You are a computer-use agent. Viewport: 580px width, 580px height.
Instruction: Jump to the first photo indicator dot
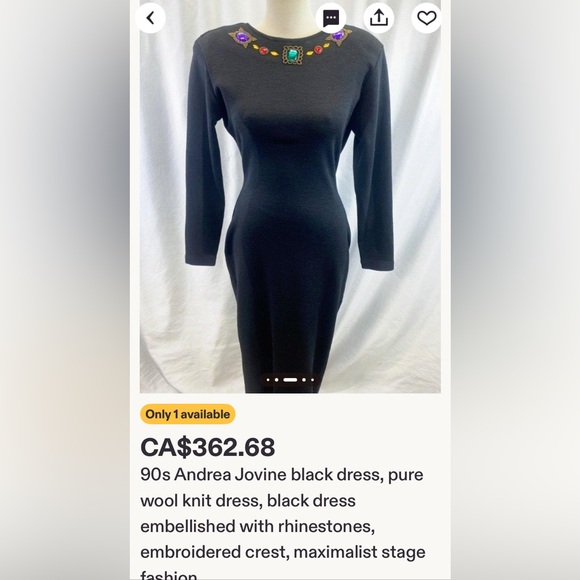[x=268, y=380]
